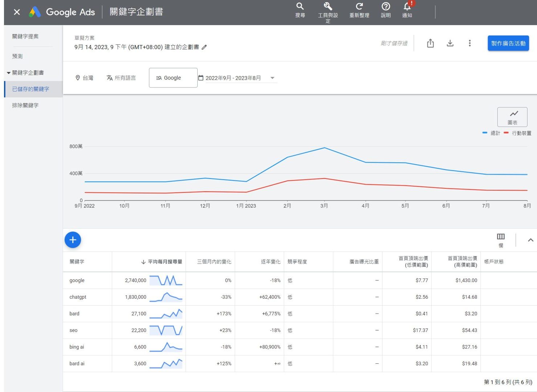This screenshot has width=537, height=392.
Task: Go to 關鍵字提案 in the sidebar
Action: coord(25,37)
